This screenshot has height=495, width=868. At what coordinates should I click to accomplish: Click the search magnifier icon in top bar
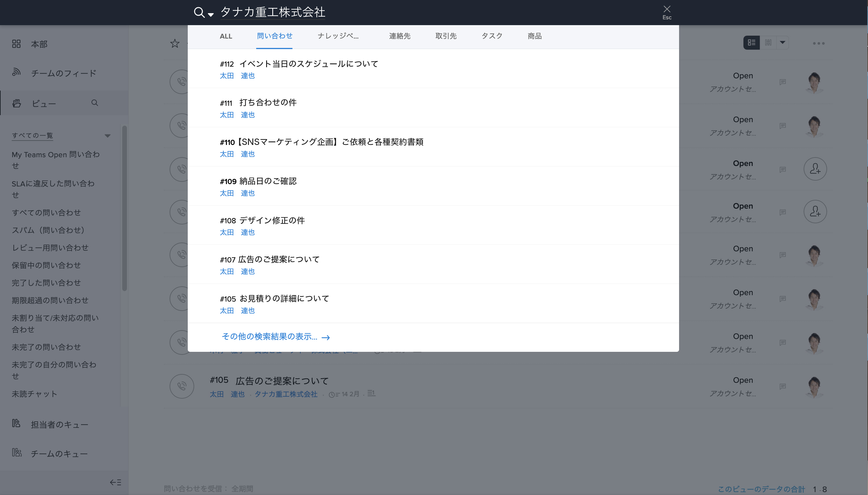pos(199,13)
